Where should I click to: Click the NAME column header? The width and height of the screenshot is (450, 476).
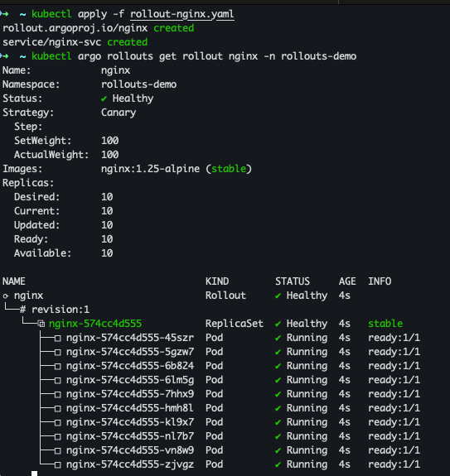pyautogui.click(x=14, y=281)
